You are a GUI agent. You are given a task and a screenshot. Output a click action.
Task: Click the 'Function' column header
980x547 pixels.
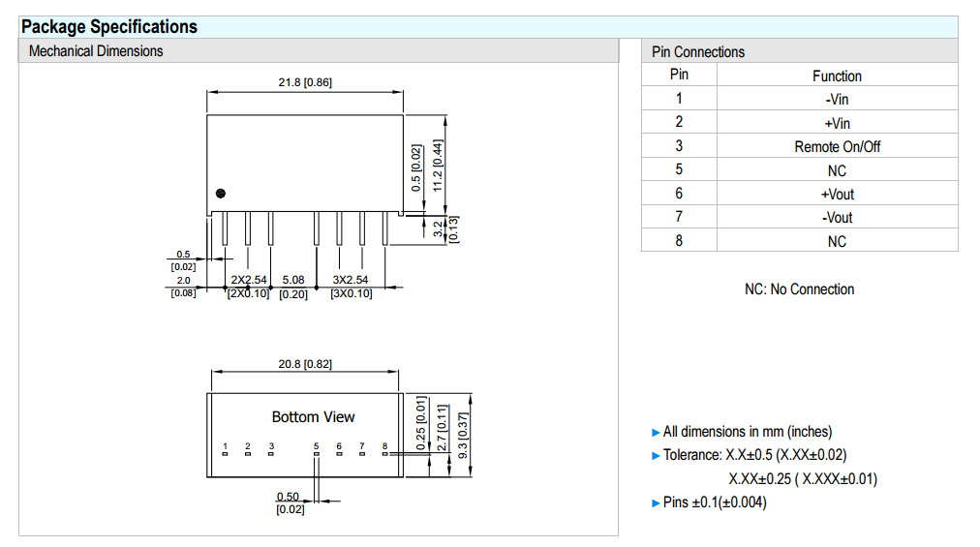click(x=837, y=76)
